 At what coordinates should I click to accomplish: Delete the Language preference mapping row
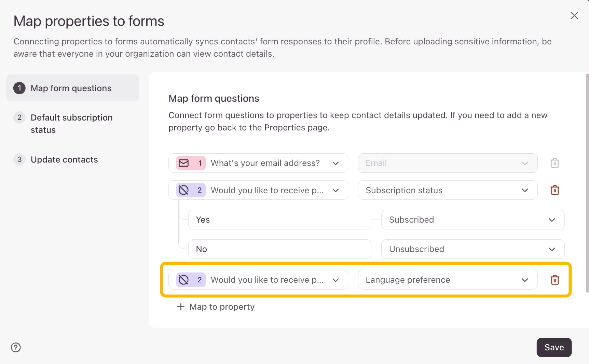555,280
